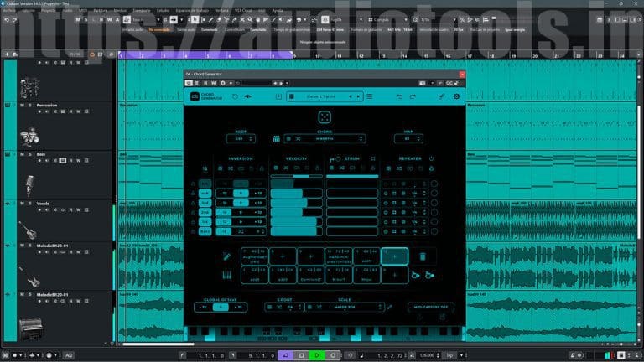Click the highlighted empty plus chord pad
644x362 pixels.
coord(395,256)
